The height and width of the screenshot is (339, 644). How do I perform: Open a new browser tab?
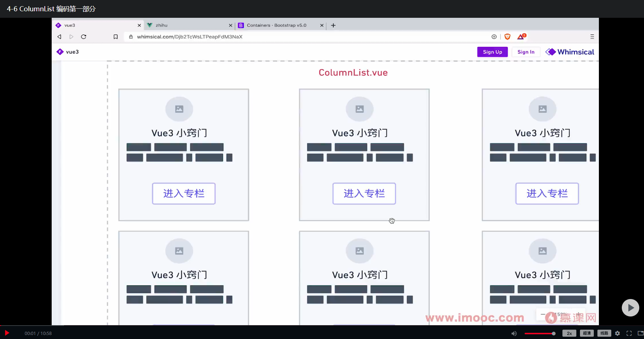point(333,25)
